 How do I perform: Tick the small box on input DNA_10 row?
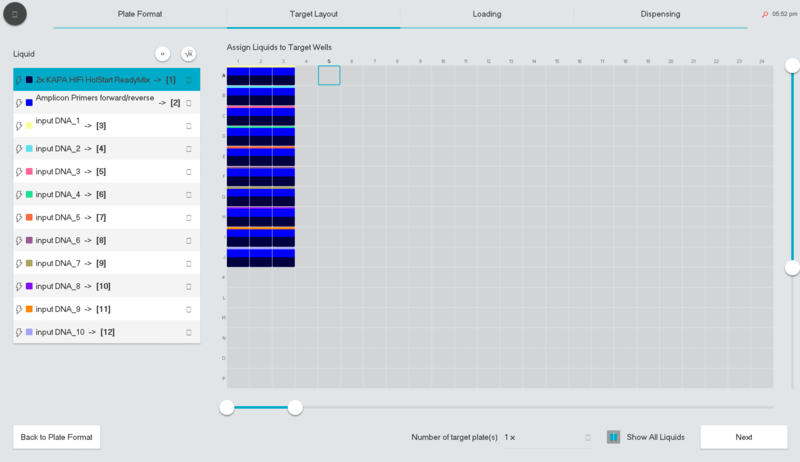pos(189,332)
